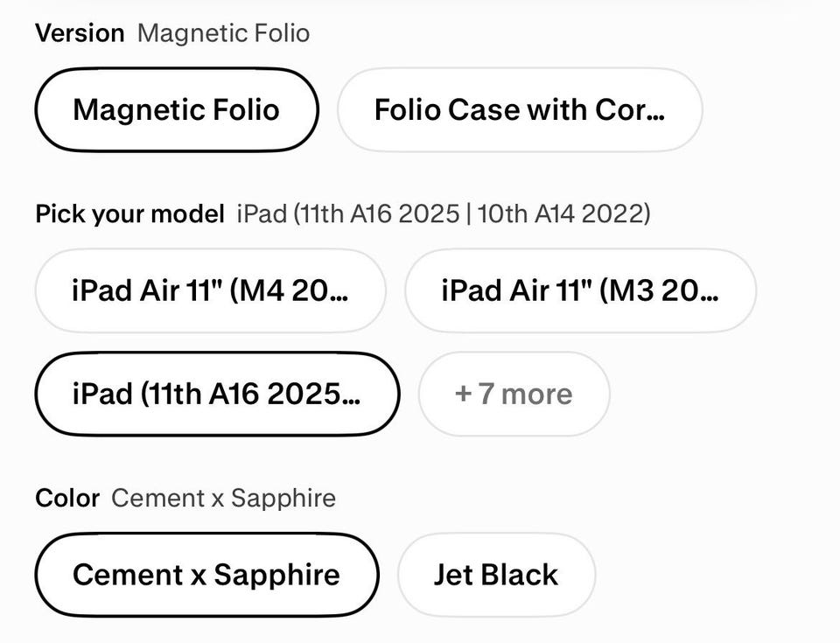Select the Magnetic Folio version option

click(x=177, y=110)
